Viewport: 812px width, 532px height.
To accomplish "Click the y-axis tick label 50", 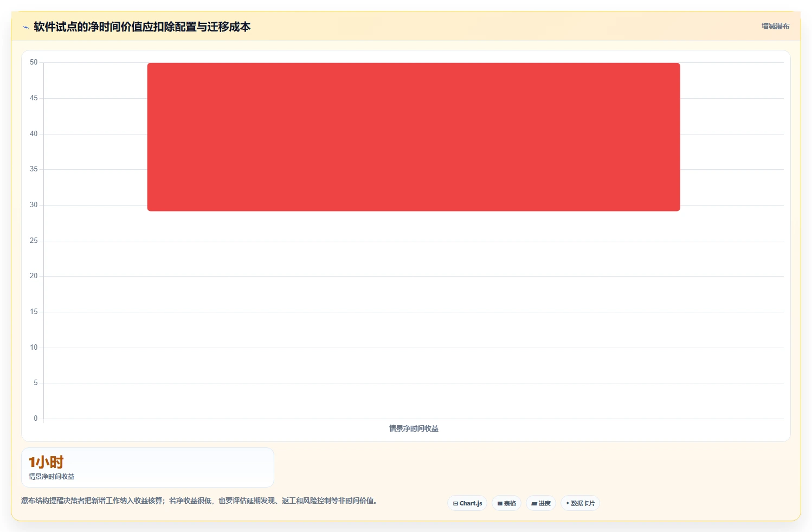I will [34, 62].
